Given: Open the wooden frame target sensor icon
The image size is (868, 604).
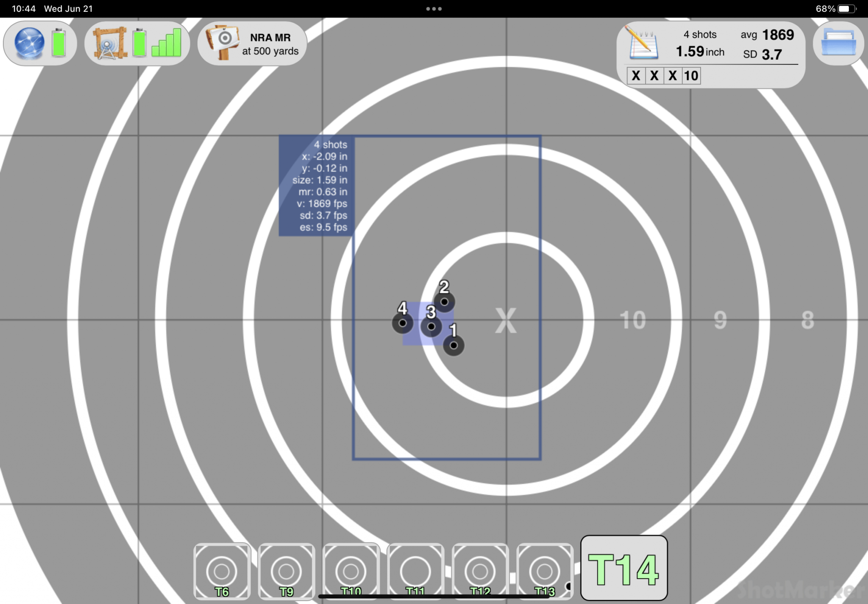Looking at the screenshot, I should (x=110, y=43).
